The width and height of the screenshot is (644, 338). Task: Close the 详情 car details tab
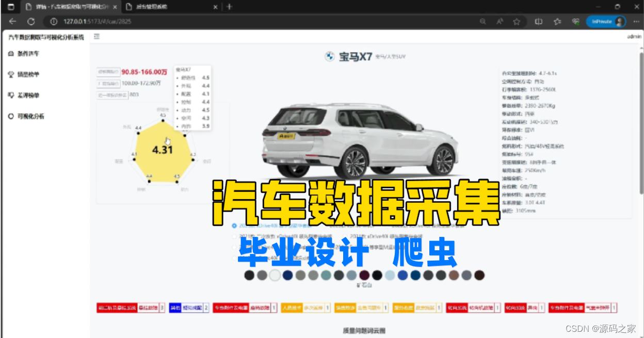coord(114,7)
